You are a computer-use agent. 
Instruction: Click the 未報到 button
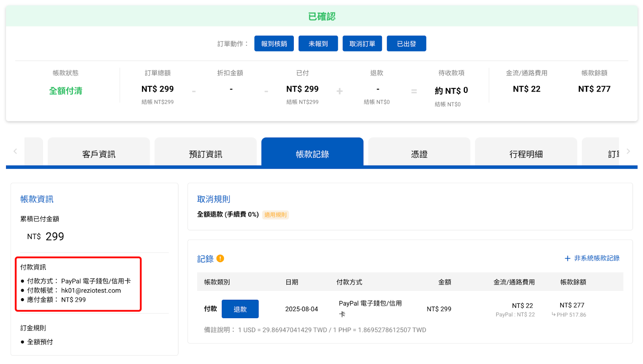(318, 44)
